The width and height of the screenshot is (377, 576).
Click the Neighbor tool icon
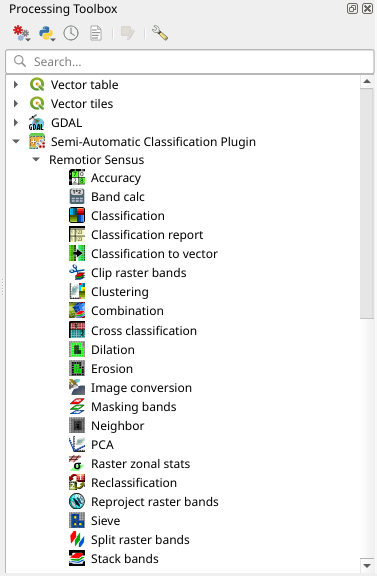point(77,426)
